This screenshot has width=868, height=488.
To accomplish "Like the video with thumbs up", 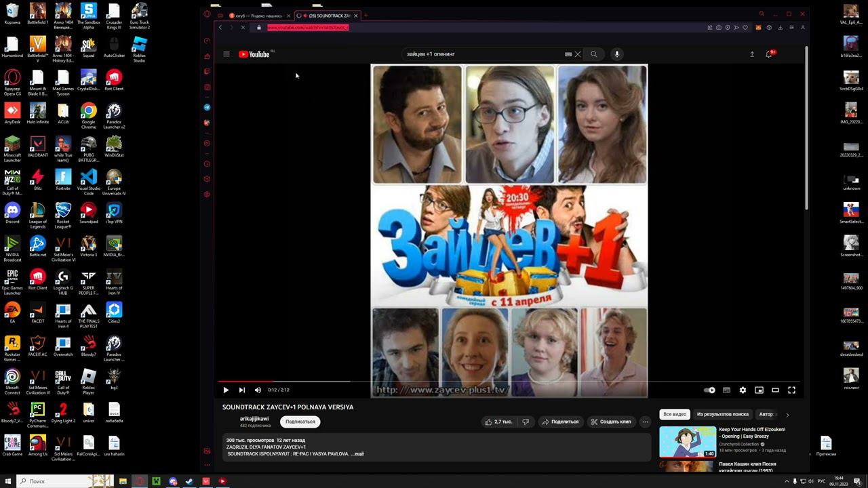I will 497,422.
